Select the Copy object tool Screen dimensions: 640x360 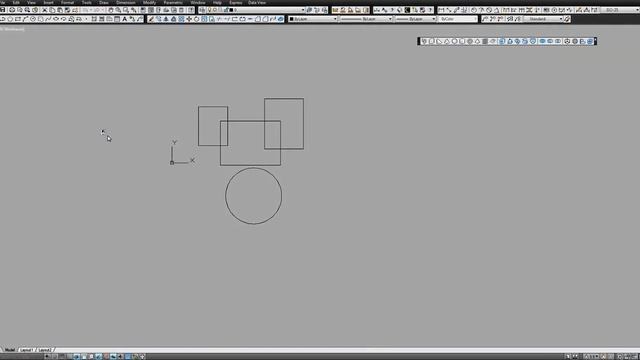[x=159, y=19]
